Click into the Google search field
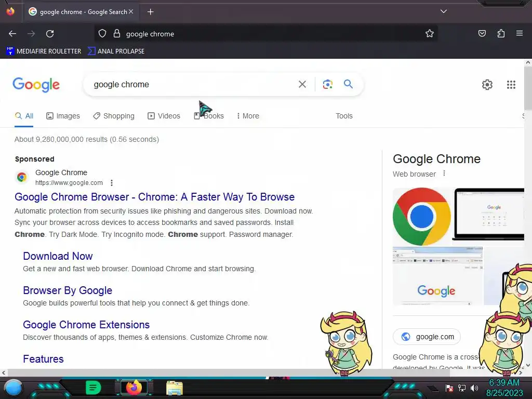This screenshot has width=532, height=399. [190, 85]
